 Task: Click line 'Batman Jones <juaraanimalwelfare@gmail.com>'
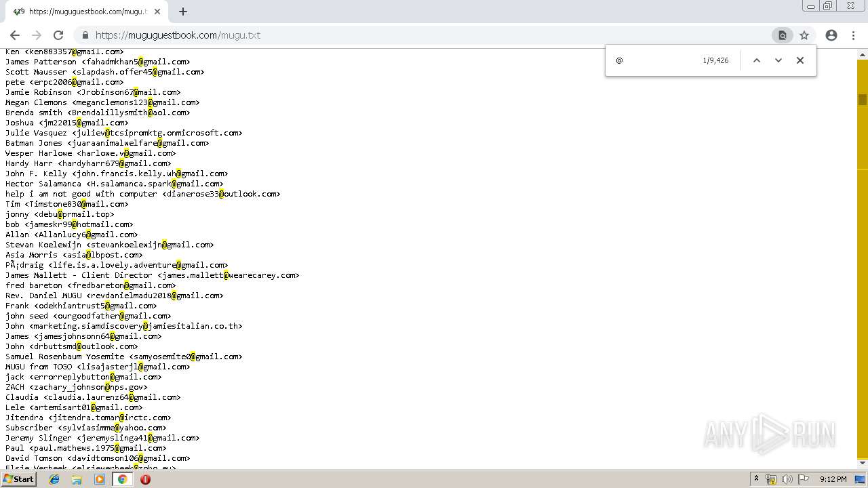click(x=107, y=143)
